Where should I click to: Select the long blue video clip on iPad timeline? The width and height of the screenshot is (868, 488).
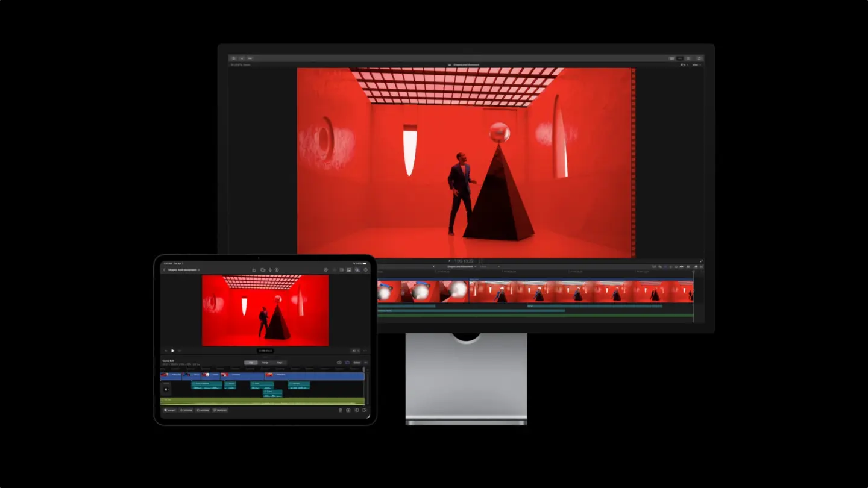tap(315, 376)
